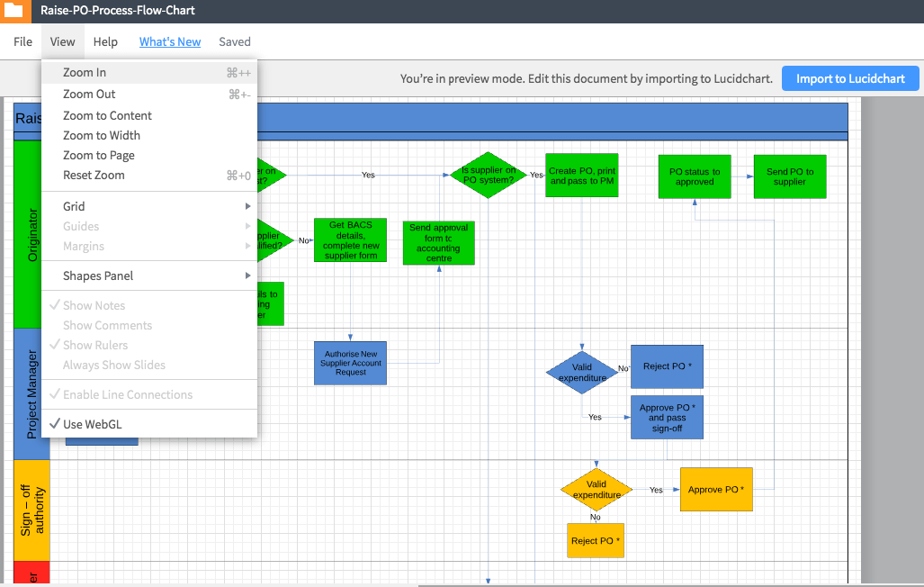Select Zoom to Width
This screenshot has width=924, height=587.
(x=149, y=136)
